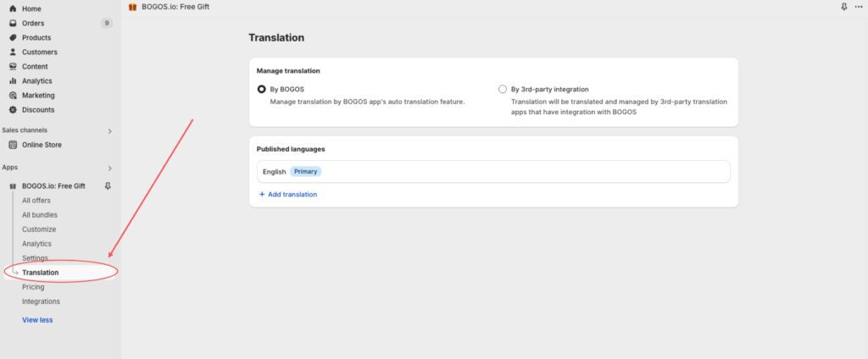Click the Online Store icon
This screenshot has height=359, width=868.
click(x=13, y=145)
